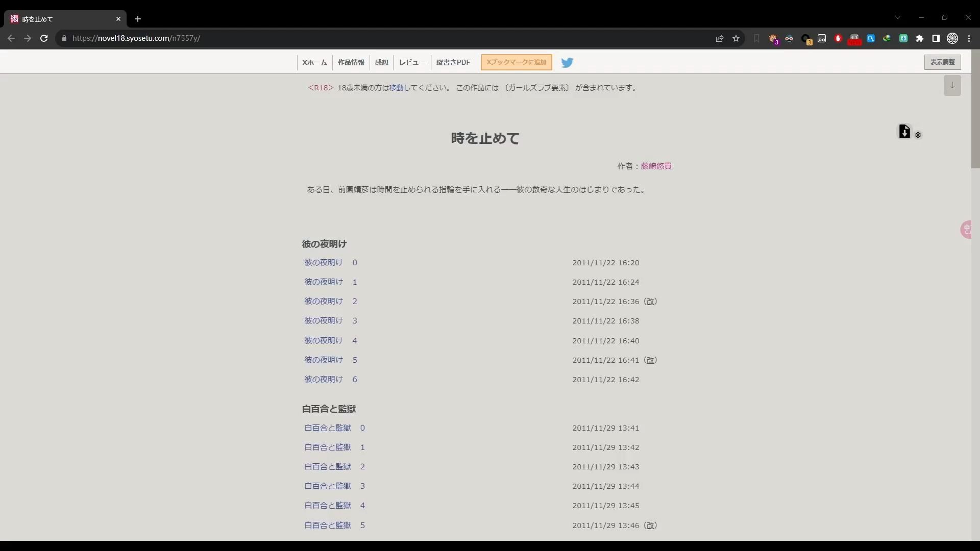Open the blue translate-style extension icon
Image resolution: width=980 pixels, height=551 pixels.
871,38
